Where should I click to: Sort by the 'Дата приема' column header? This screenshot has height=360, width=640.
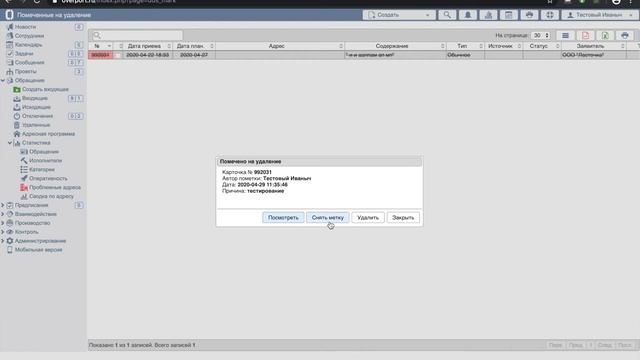click(148, 46)
